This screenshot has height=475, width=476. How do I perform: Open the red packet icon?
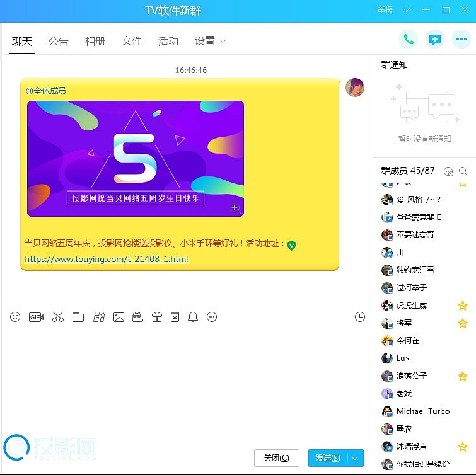pyautogui.click(x=175, y=317)
